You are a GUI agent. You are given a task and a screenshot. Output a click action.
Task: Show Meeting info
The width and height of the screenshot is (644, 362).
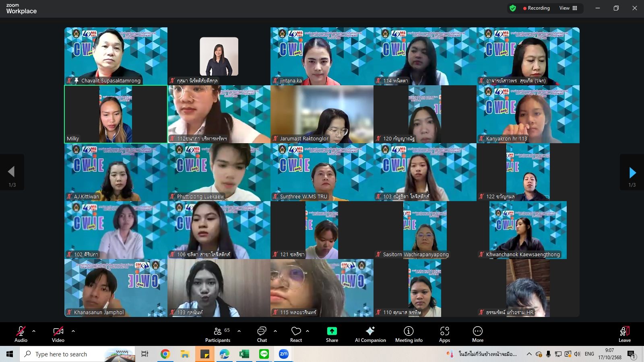point(409,334)
